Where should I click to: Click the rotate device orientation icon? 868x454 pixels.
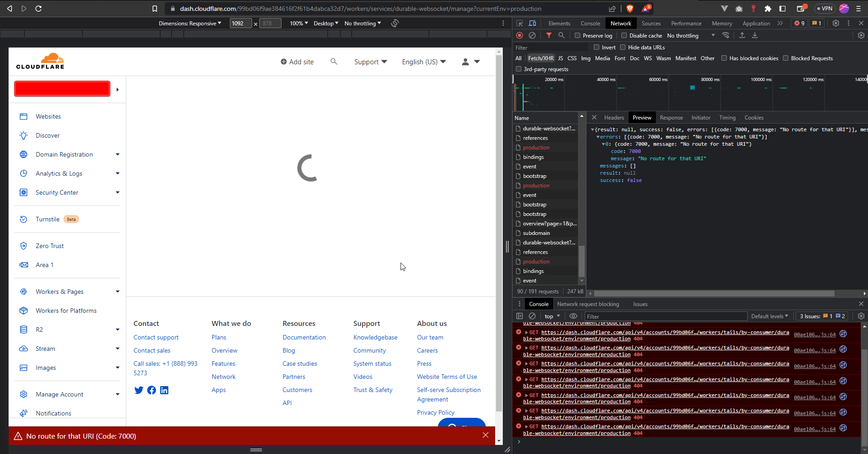(395, 23)
